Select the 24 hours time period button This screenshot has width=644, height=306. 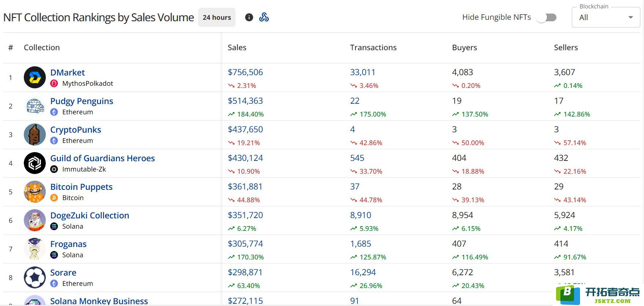pos(217,17)
